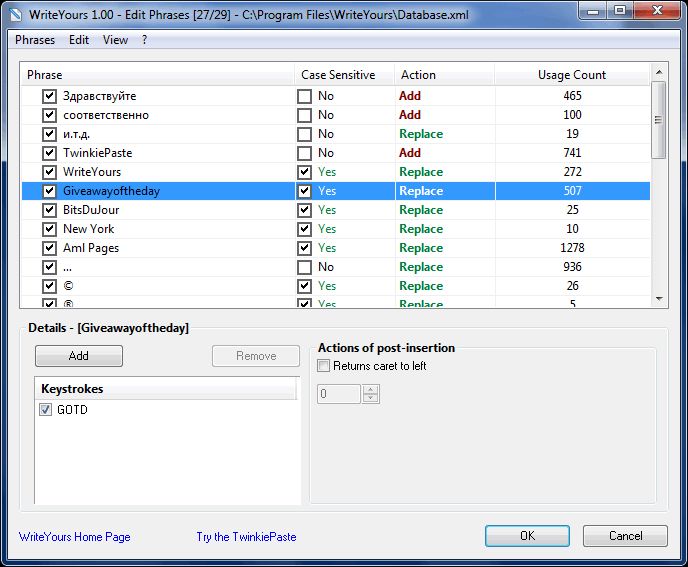688x567 pixels.
Task: Sort by the Phrase column header
Action: point(158,75)
